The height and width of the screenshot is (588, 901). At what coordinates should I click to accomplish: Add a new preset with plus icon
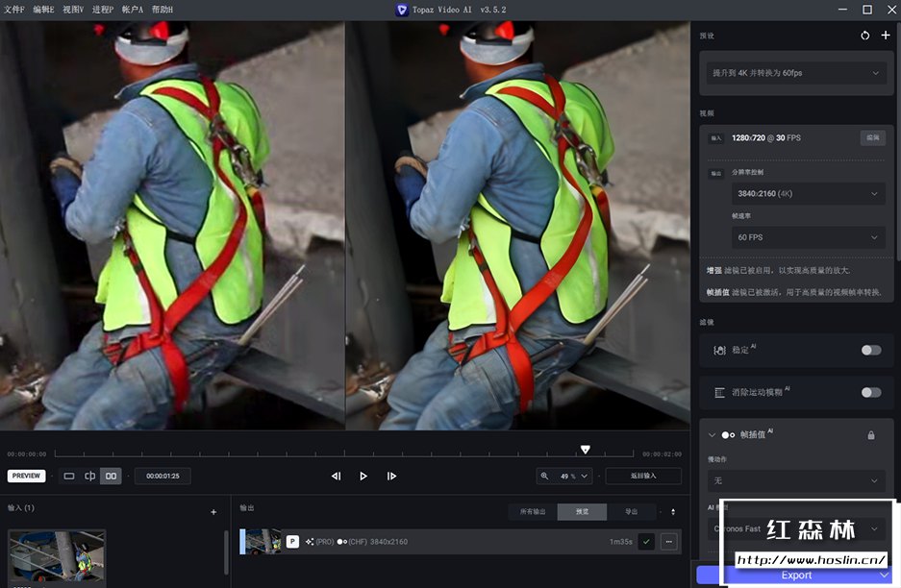[x=886, y=36]
